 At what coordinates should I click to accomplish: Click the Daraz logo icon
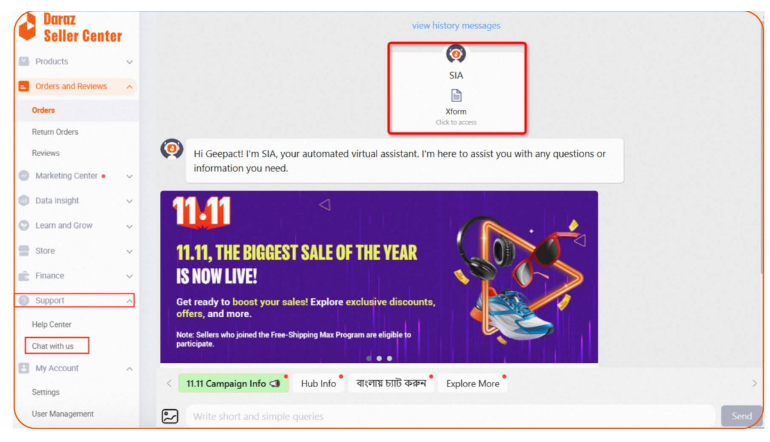[28, 27]
